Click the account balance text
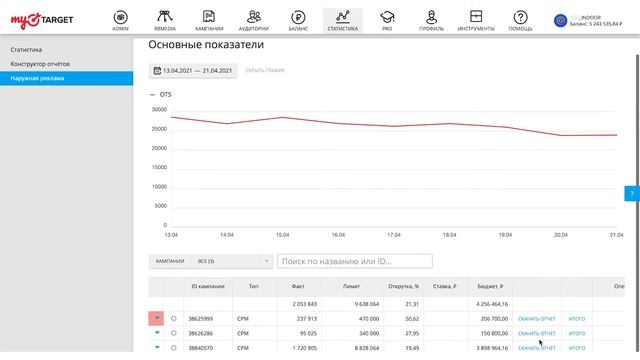The image size is (640, 360). click(x=596, y=24)
